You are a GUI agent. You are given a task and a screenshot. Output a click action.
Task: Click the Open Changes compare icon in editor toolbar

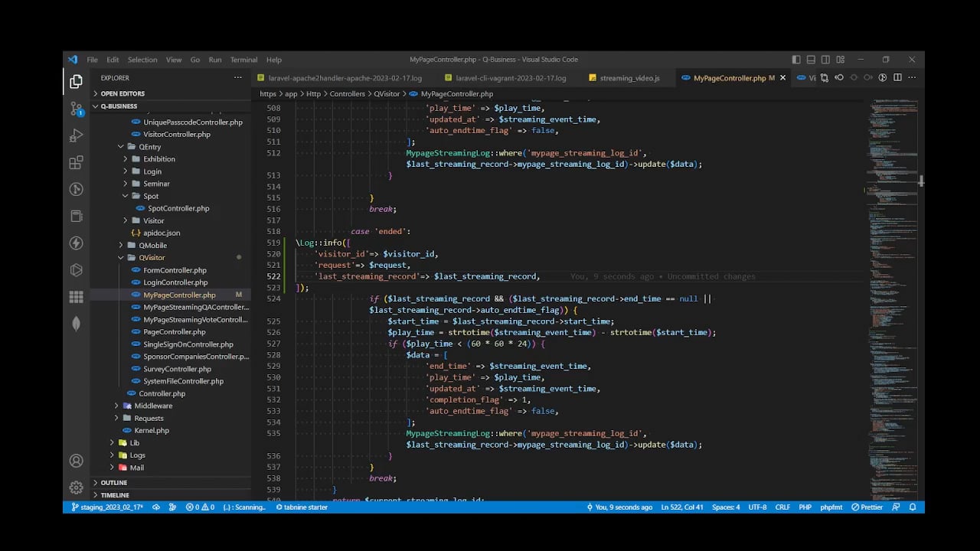click(824, 77)
